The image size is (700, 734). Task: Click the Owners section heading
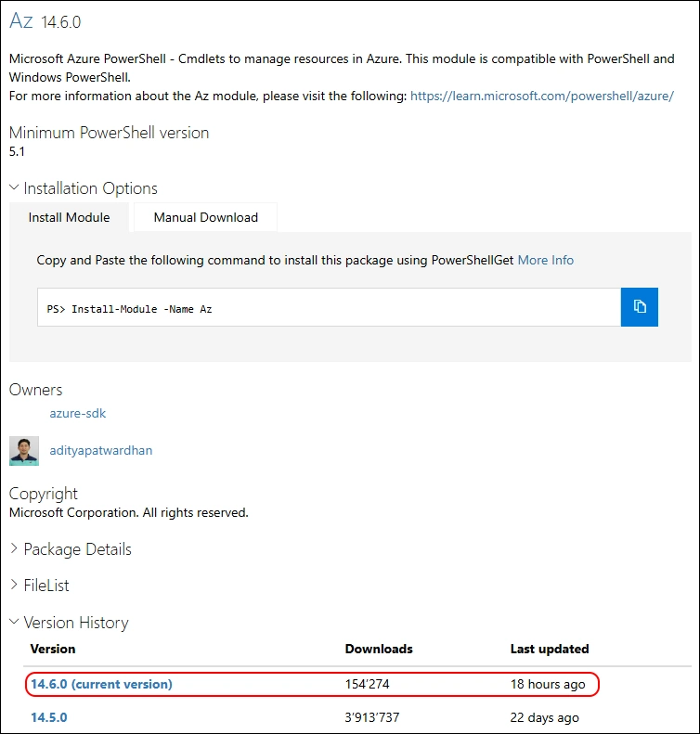pyautogui.click(x=36, y=390)
